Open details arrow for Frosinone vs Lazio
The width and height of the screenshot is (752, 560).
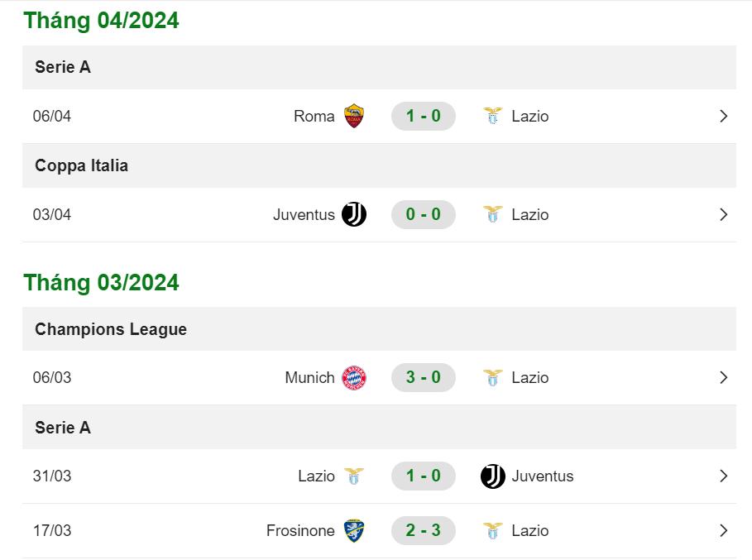tap(724, 531)
